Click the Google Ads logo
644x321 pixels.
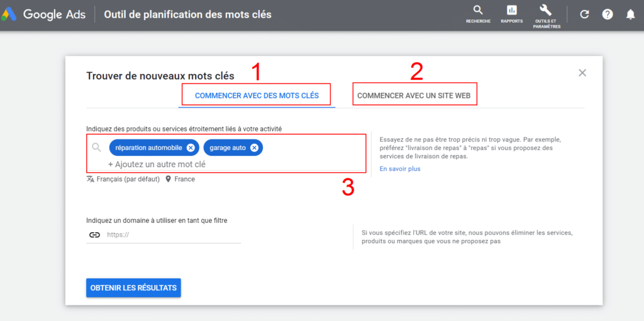[x=11, y=14]
